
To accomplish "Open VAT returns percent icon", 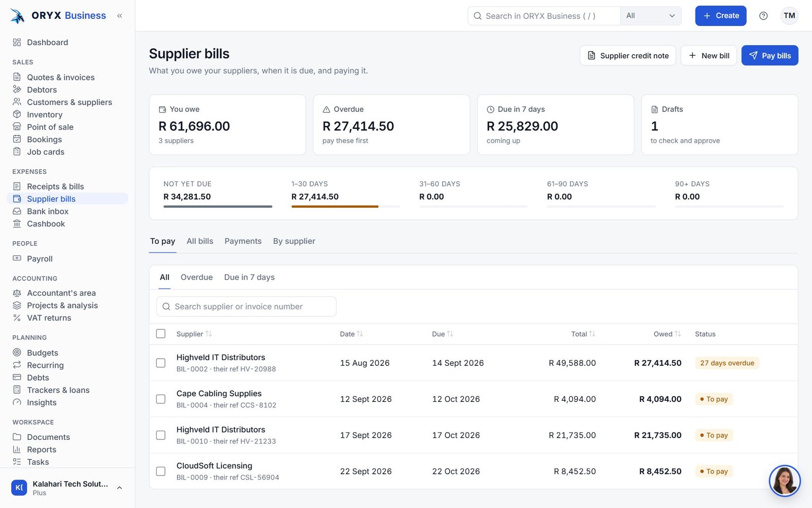I will 17,318.
